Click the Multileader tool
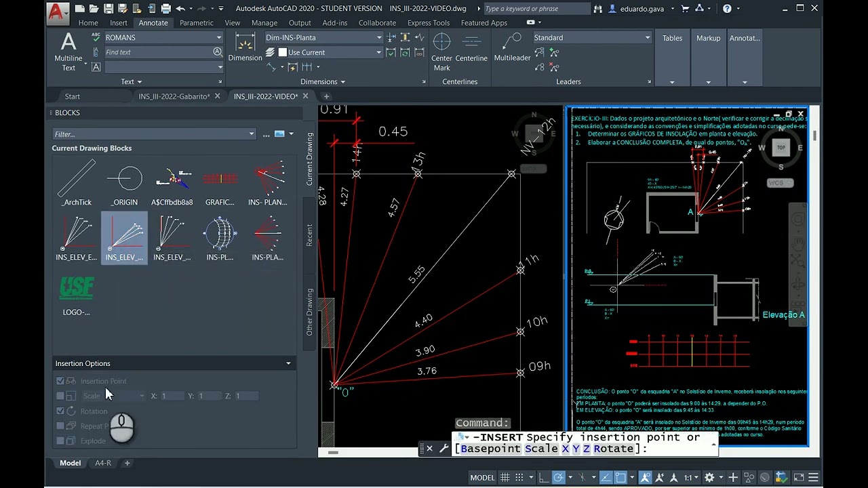Viewport: 868px width, 488px height. (512, 47)
